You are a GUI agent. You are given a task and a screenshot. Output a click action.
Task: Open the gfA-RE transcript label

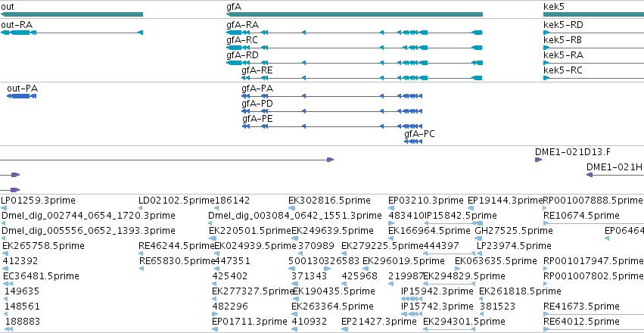[x=257, y=70]
